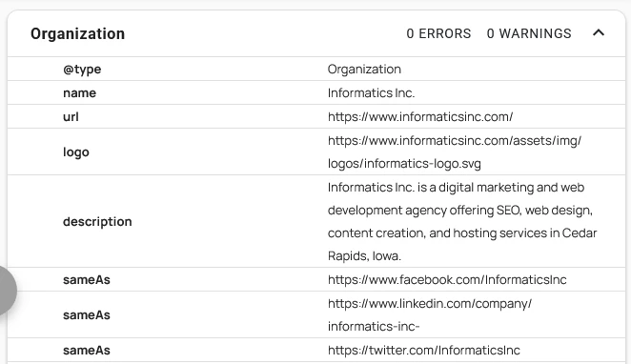The width and height of the screenshot is (631, 364).
Task: Select the @type property label
Action: [x=82, y=70]
